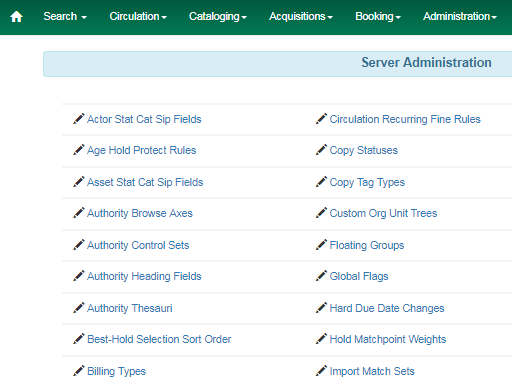Image resolution: width=512 pixels, height=382 pixels.
Task: Open Custom Org Unit Trees link
Action: pyautogui.click(x=383, y=213)
